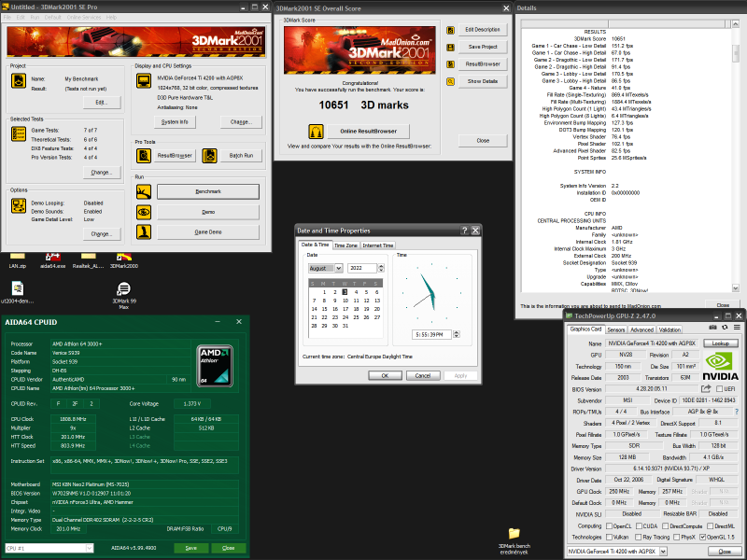Click the time stepper next to 5:55:39 PM
Viewport: 747px width, 560px height.
pyautogui.click(x=457, y=334)
